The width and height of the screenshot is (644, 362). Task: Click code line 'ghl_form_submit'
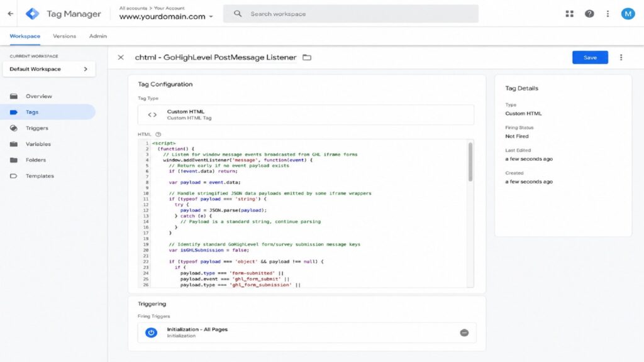tap(235, 279)
